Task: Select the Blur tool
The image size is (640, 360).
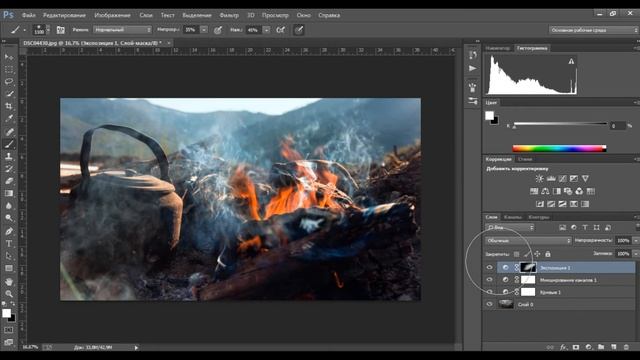Action: tap(9, 206)
